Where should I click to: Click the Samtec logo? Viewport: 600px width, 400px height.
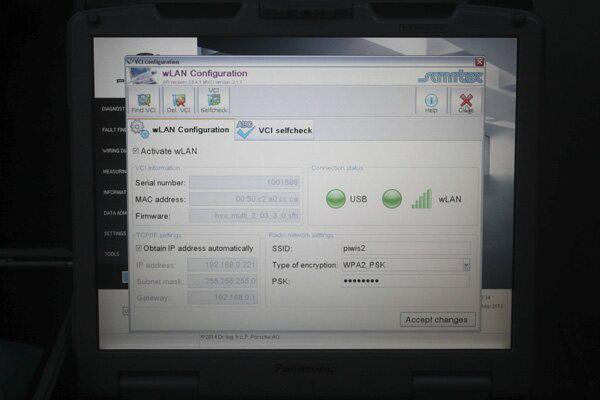tap(450, 77)
